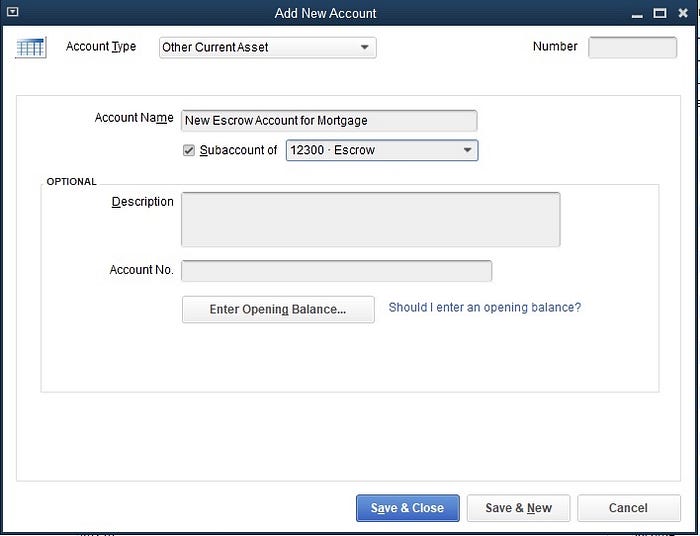Close the Add New Account dialog
The width and height of the screenshot is (700, 536).
[683, 13]
